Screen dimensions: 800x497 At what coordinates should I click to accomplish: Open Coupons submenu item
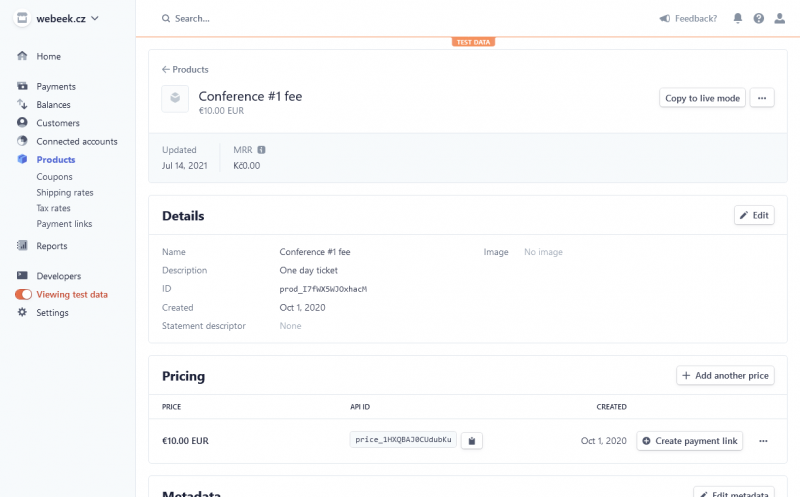54,177
